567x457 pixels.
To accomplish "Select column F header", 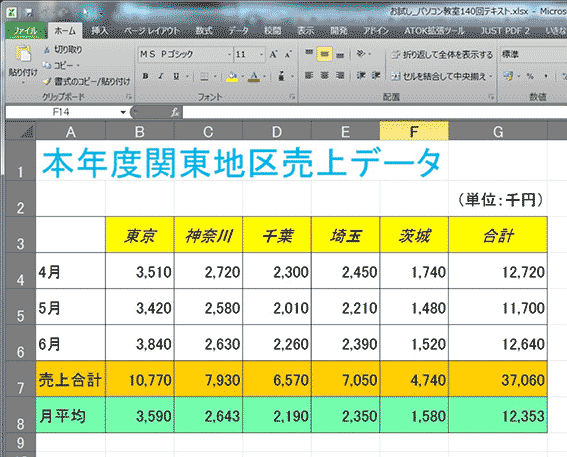I will [414, 131].
